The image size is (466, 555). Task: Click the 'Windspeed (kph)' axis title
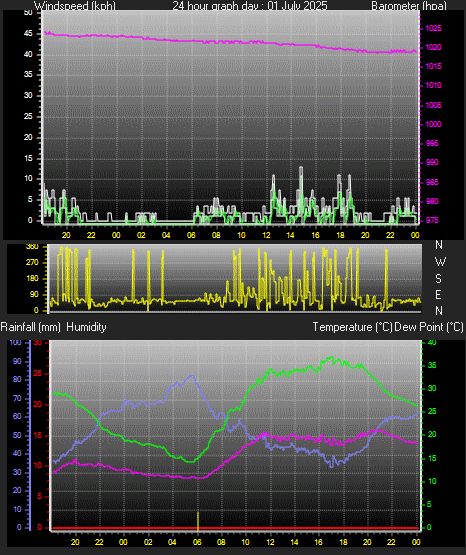click(75, 5)
